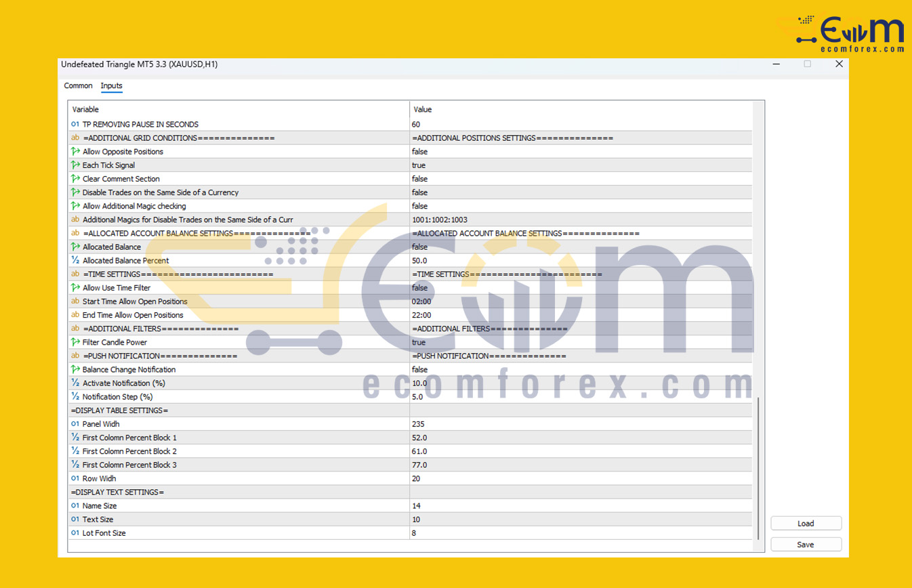Viewport: 912px width, 588px height.
Task: Select the Name Size value 14
Action: click(x=416, y=505)
